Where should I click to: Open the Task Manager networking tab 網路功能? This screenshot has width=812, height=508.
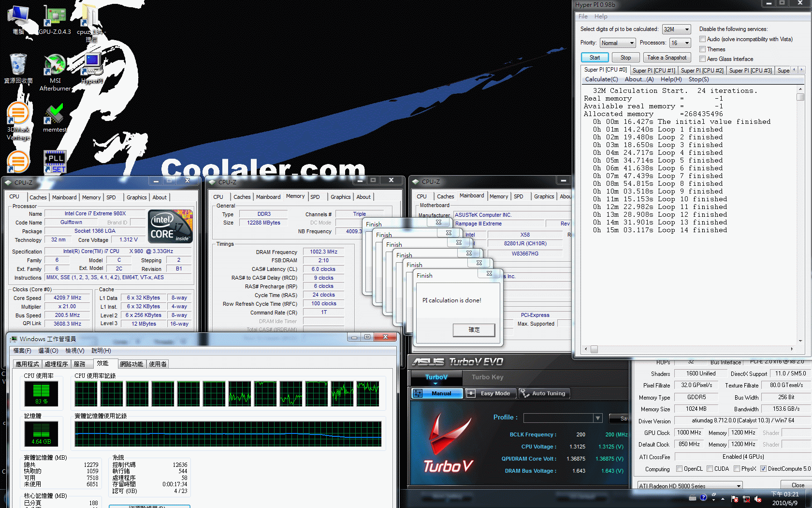pos(131,364)
